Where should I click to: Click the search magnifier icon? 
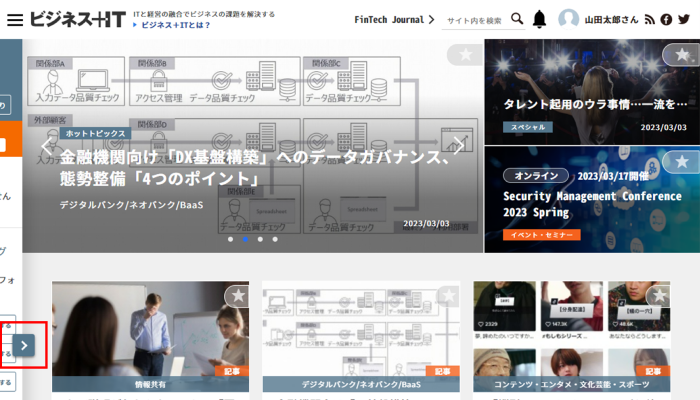pyautogui.click(x=517, y=19)
